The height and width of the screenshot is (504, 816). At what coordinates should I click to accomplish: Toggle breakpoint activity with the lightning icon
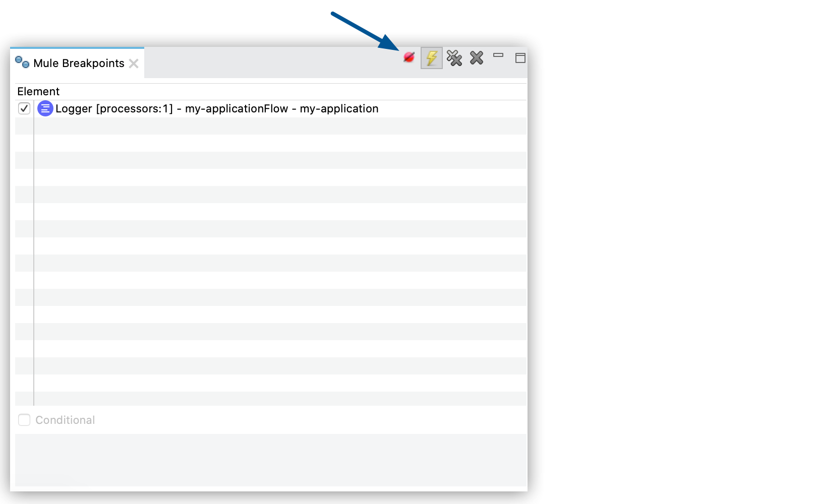pos(431,58)
